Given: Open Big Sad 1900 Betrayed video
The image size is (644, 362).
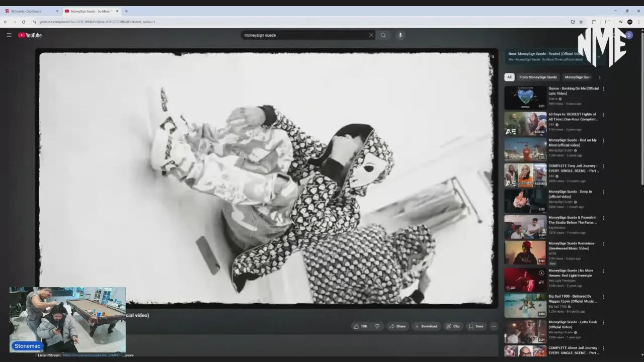Looking at the screenshot, I should (x=525, y=306).
